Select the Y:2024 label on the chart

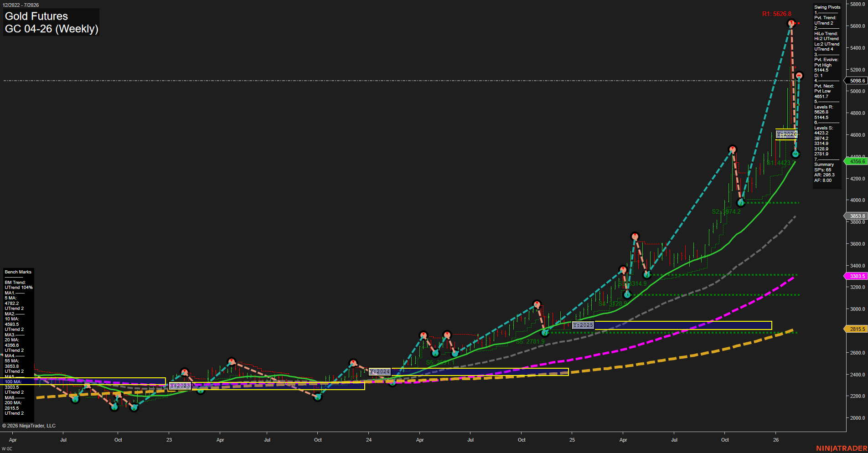point(380,371)
